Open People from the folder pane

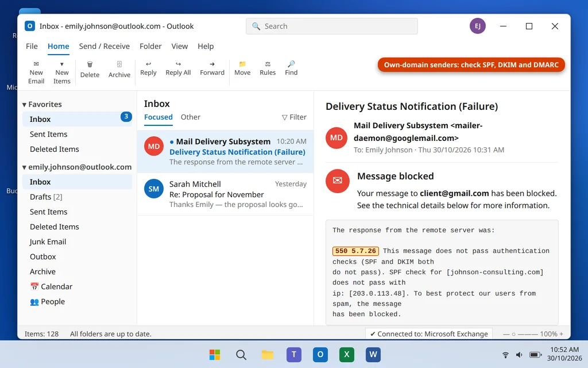(77, 301)
